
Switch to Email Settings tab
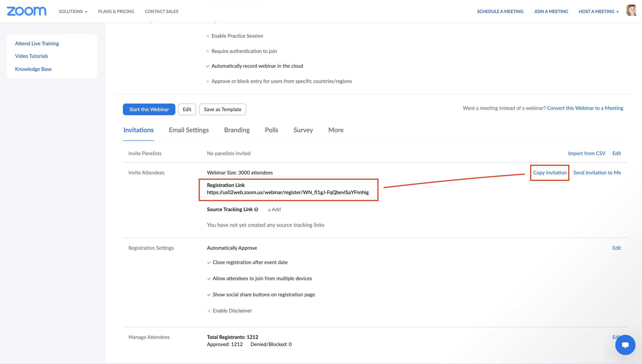pyautogui.click(x=189, y=130)
